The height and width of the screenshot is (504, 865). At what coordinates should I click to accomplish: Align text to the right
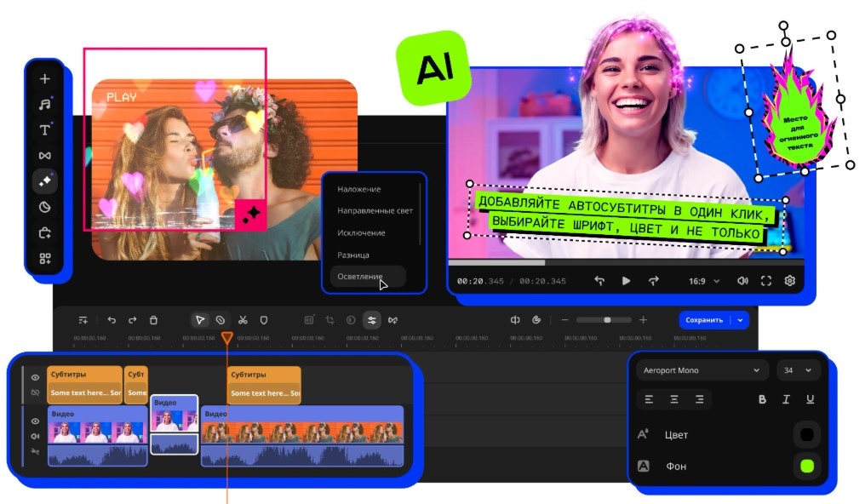[700, 399]
